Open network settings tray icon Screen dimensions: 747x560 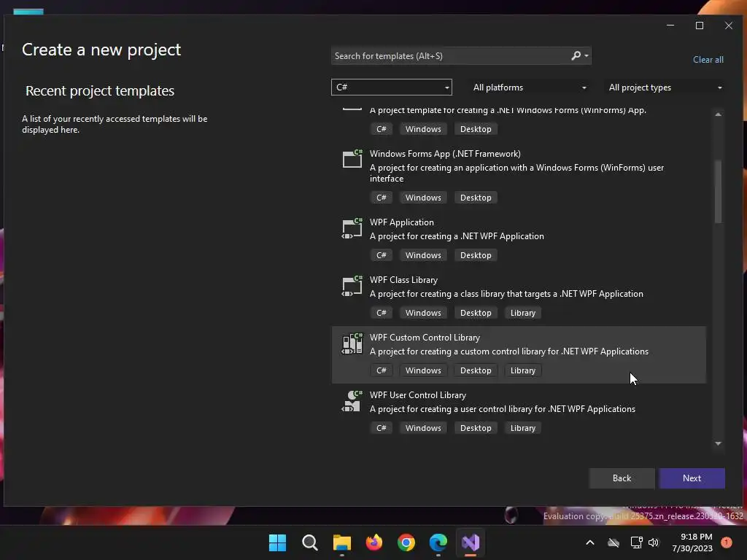pyautogui.click(x=636, y=542)
